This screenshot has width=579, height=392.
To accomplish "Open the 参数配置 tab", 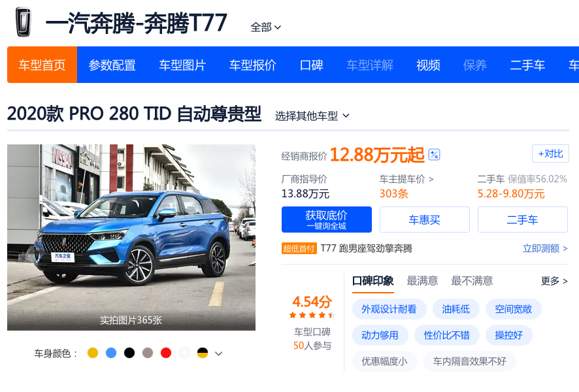I will (112, 65).
